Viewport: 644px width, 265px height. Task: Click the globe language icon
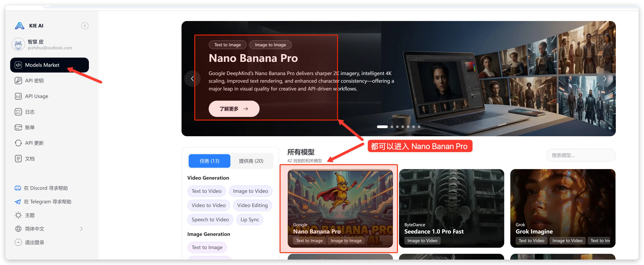tap(18, 229)
